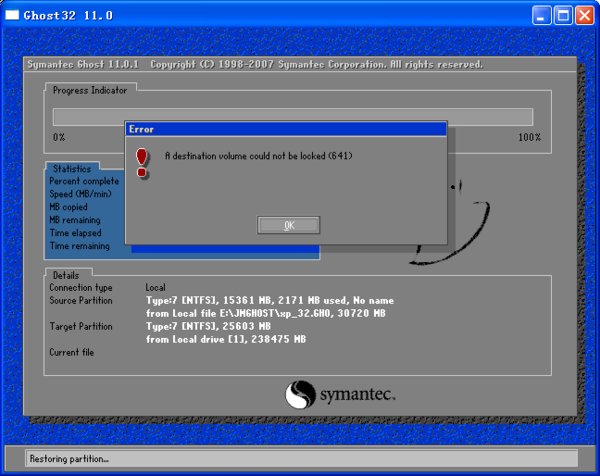Select the Statistics panel heading
600x476 pixels.
72,169
